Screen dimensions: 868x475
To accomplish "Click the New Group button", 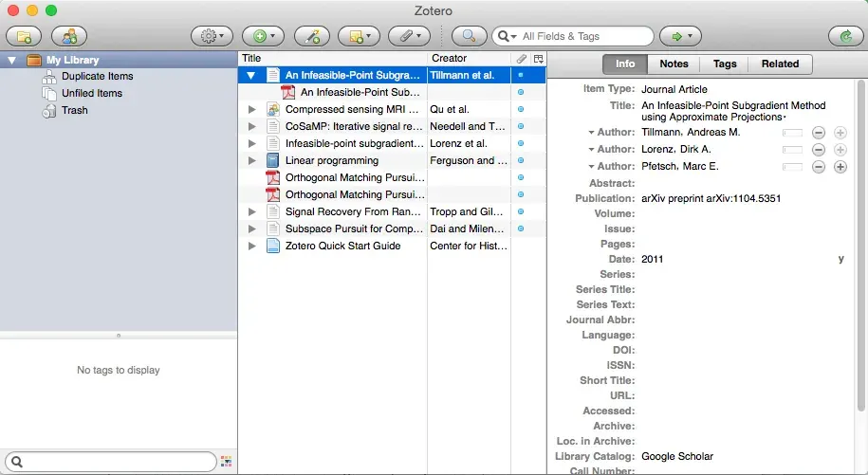I will (69, 36).
